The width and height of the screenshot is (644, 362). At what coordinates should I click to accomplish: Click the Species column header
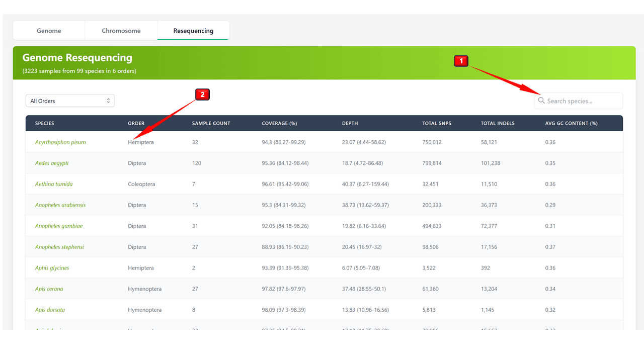(x=45, y=123)
